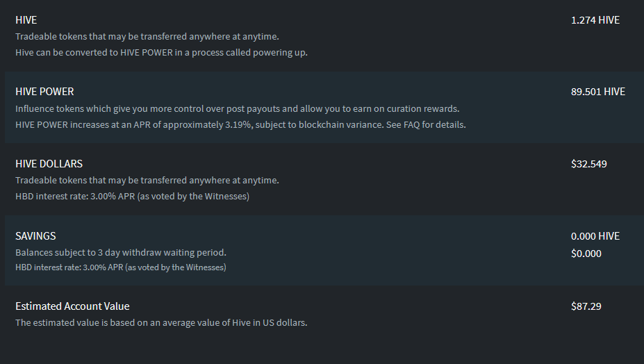Image resolution: width=644 pixels, height=364 pixels.
Task: Click the HIVE DOLLARS section heading
Action: coord(49,164)
